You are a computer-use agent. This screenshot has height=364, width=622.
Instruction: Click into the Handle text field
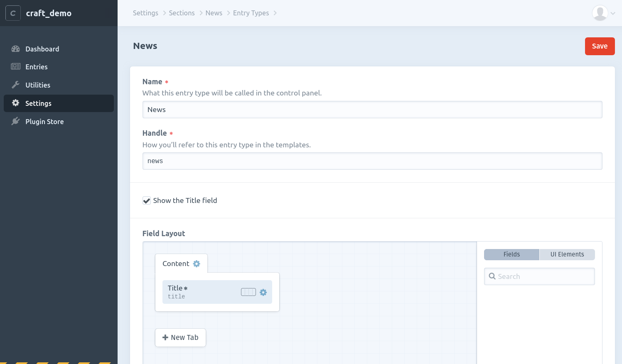point(372,161)
